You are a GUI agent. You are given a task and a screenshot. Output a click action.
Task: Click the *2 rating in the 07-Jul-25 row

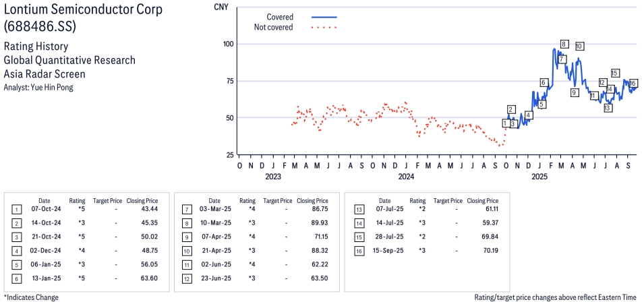click(422, 209)
